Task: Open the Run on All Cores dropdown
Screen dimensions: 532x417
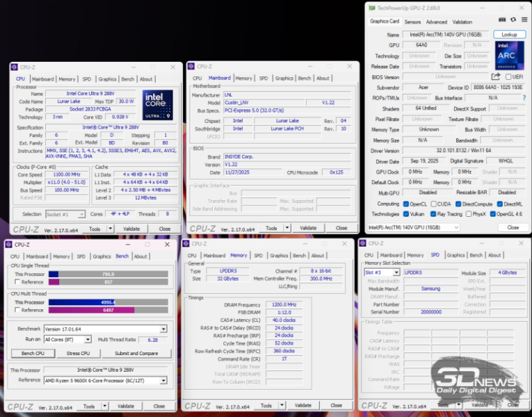Action: click(x=67, y=340)
